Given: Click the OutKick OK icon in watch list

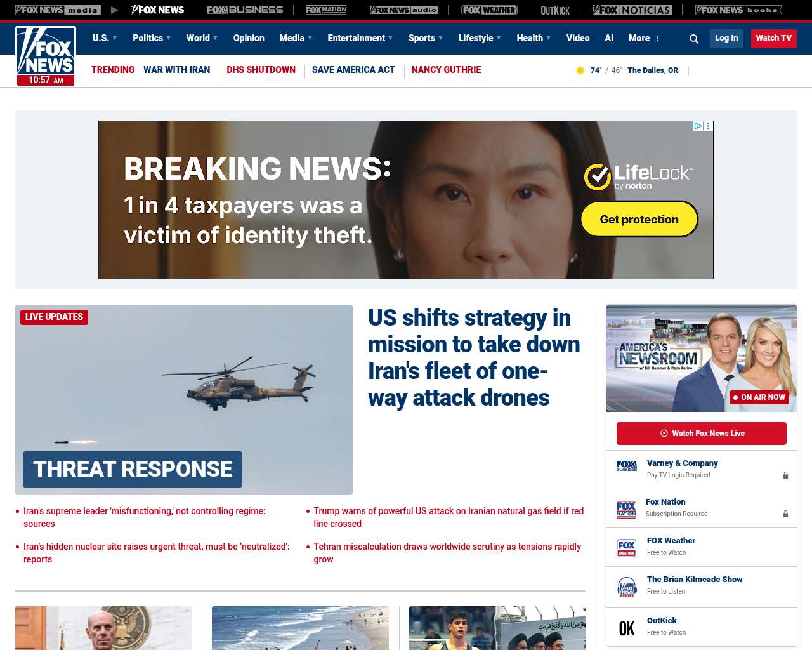Looking at the screenshot, I should 626,628.
